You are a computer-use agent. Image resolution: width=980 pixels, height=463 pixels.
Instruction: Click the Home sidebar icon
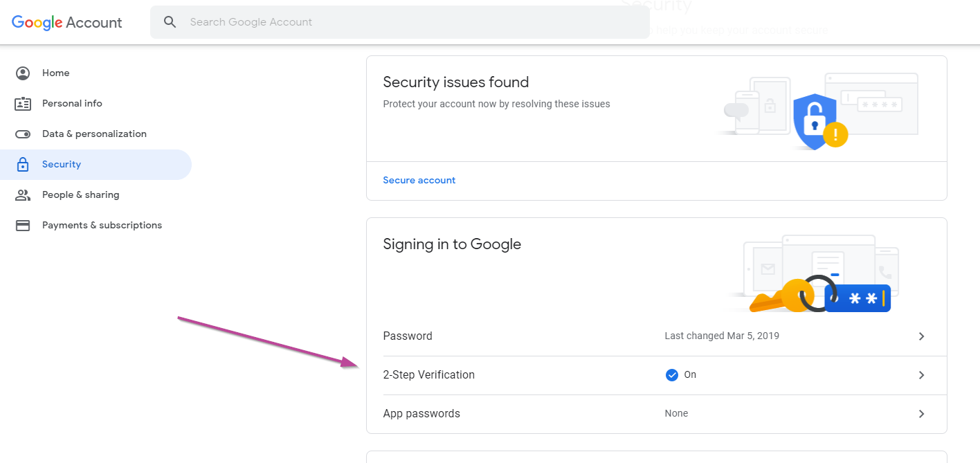[x=23, y=73]
